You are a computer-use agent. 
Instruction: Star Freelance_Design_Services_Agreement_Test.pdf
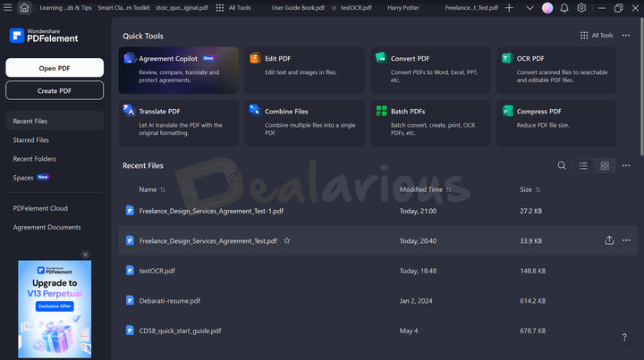(x=287, y=240)
